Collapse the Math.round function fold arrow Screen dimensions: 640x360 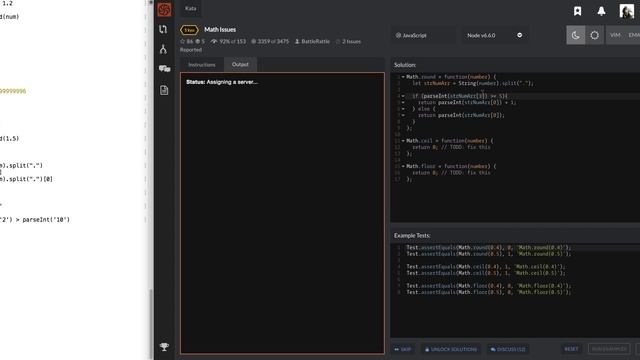tap(403, 77)
